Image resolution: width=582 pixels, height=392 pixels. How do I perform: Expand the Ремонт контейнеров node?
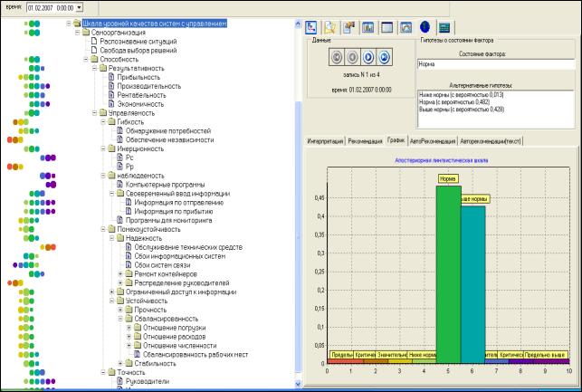[120, 274]
